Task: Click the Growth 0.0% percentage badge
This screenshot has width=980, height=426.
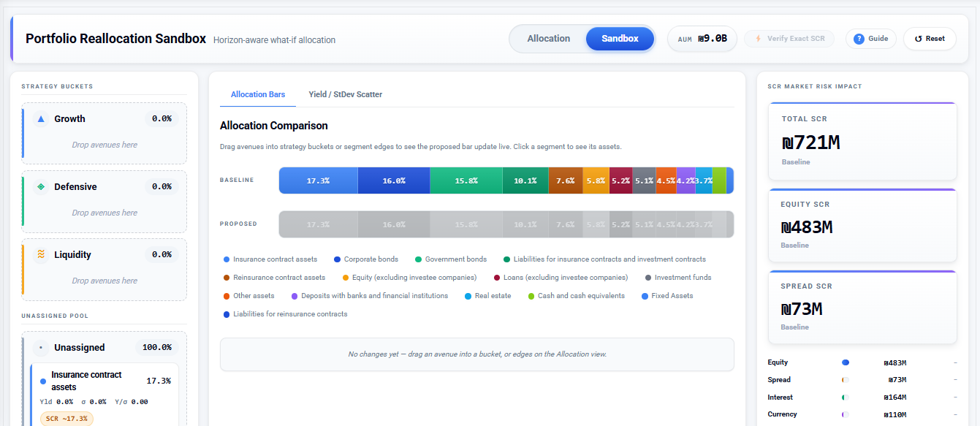Action: click(x=162, y=118)
